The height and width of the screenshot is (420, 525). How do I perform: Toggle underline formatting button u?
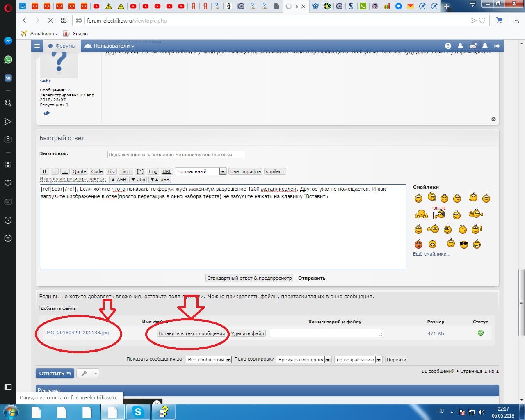click(x=65, y=171)
